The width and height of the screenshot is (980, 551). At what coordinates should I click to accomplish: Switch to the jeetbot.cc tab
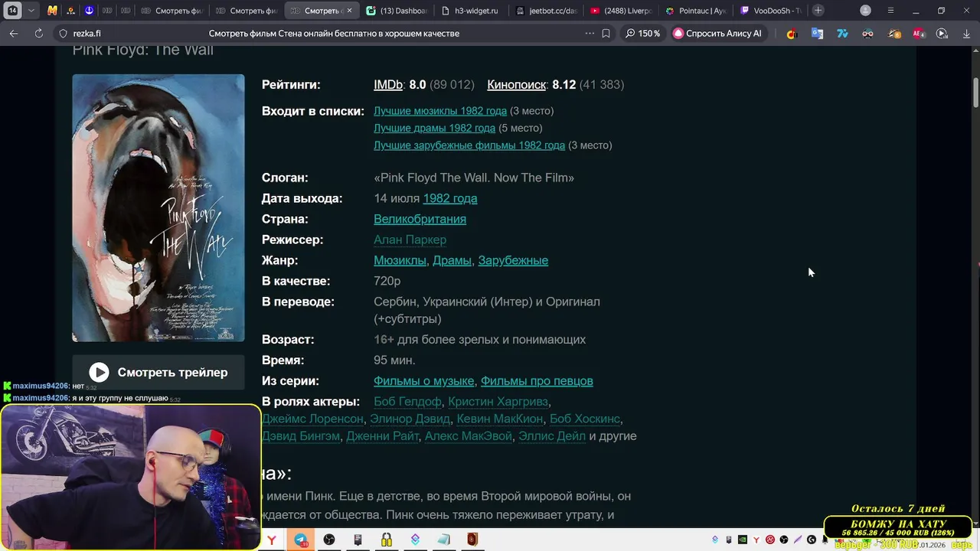(546, 11)
